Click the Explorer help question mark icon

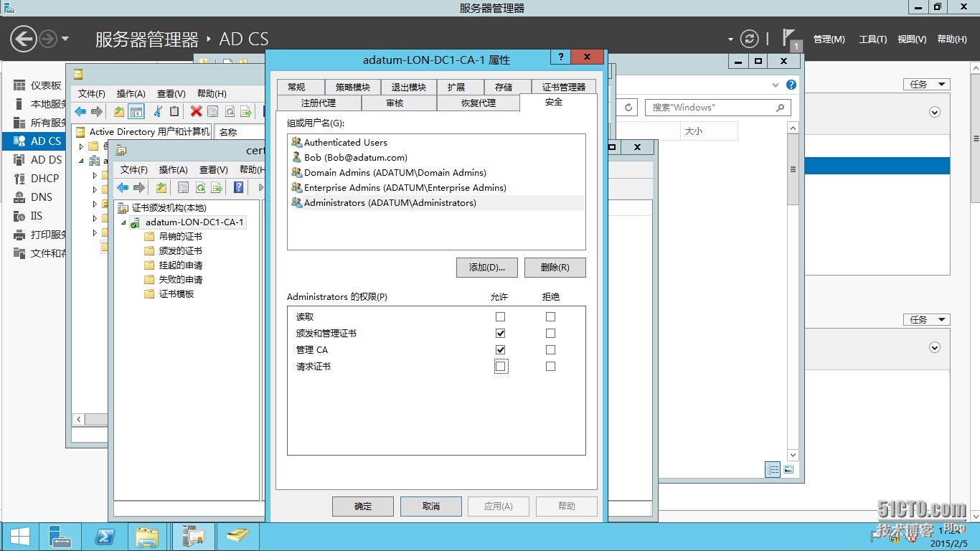[x=791, y=85]
